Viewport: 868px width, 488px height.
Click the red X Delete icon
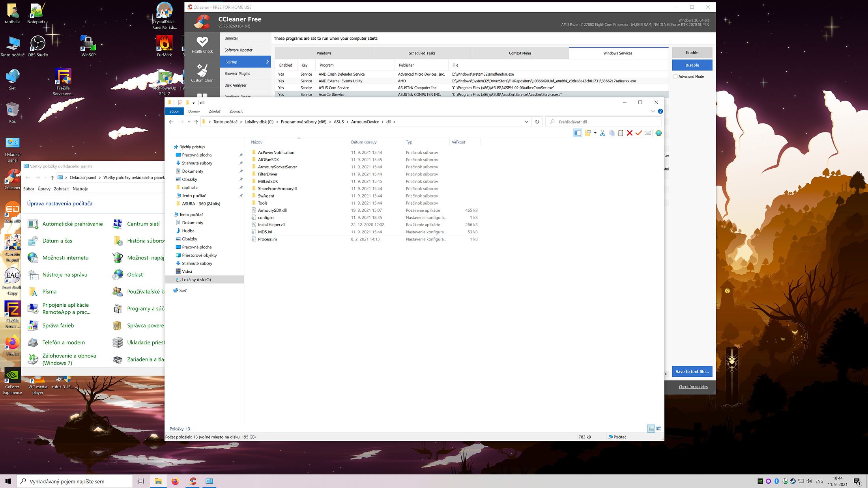pyautogui.click(x=630, y=133)
